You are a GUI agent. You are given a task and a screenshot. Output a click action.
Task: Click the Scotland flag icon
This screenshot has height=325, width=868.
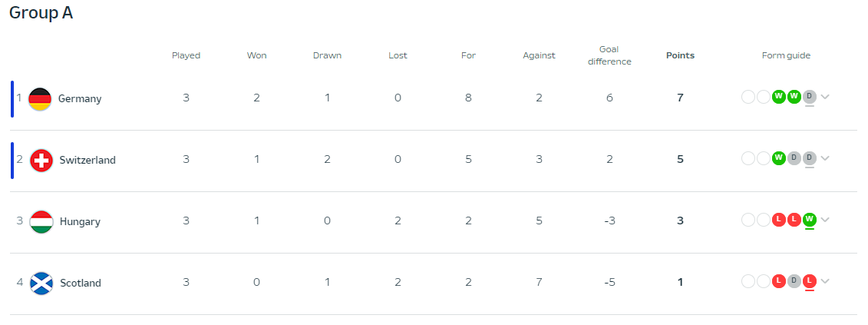(41, 284)
